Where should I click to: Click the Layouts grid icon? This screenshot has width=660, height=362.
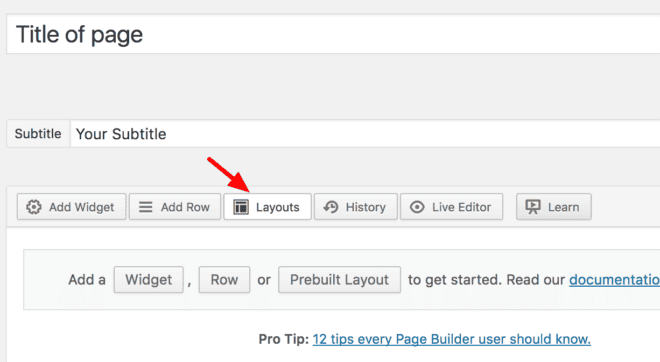pos(241,207)
